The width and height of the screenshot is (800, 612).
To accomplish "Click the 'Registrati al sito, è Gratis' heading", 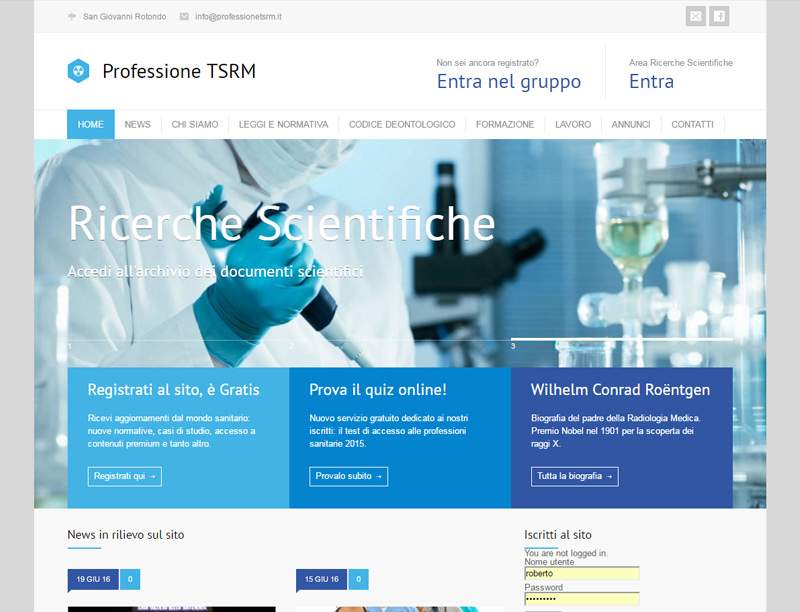I will 173,390.
